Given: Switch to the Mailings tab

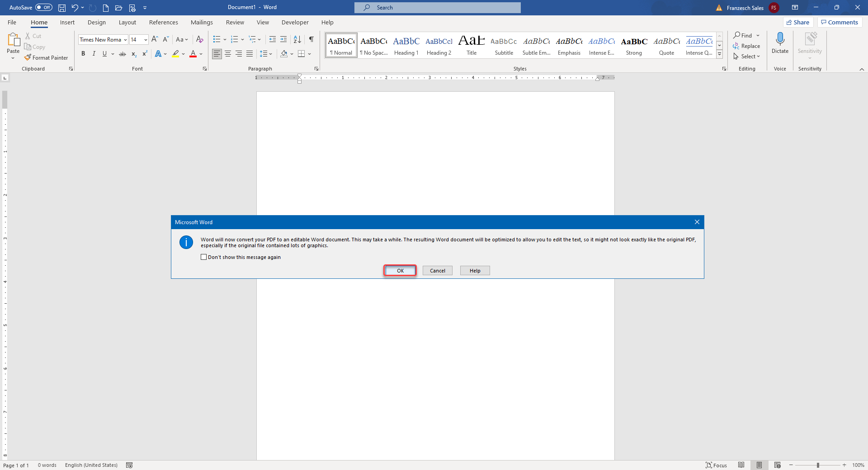Looking at the screenshot, I should tap(202, 22).
